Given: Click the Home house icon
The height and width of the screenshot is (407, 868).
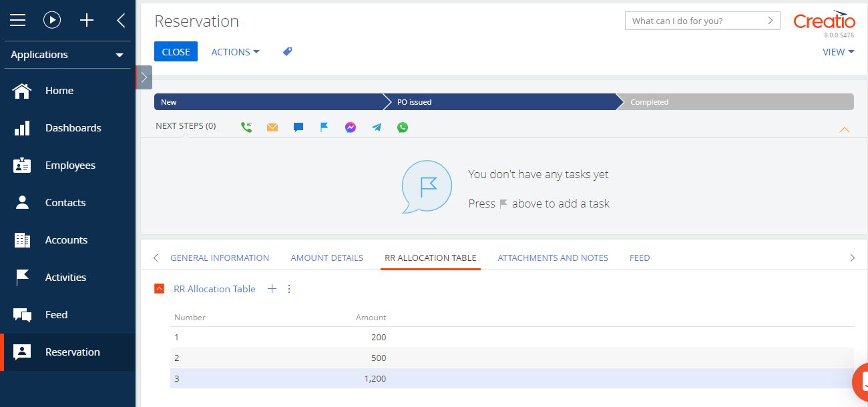Looking at the screenshot, I should click(x=22, y=91).
